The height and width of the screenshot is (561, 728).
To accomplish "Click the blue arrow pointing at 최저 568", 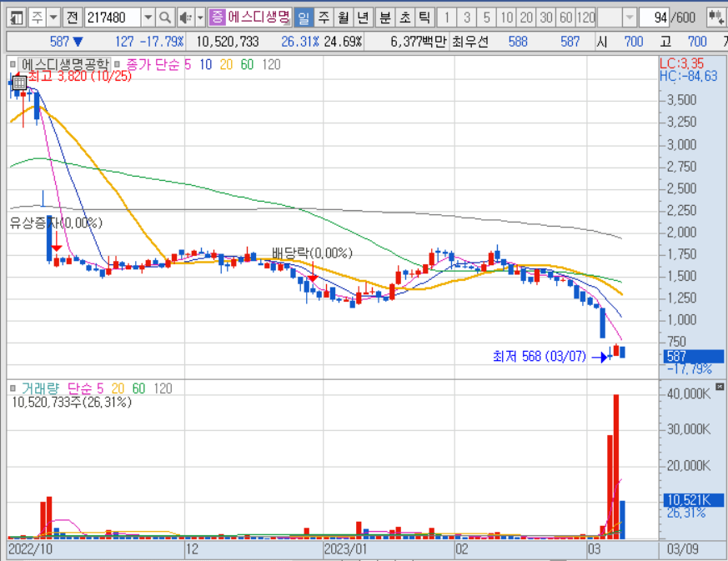I will [600, 357].
